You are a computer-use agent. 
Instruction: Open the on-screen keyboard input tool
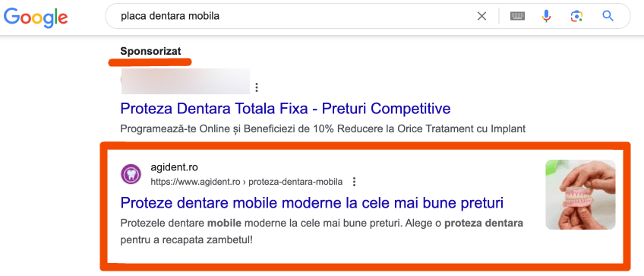point(517,16)
